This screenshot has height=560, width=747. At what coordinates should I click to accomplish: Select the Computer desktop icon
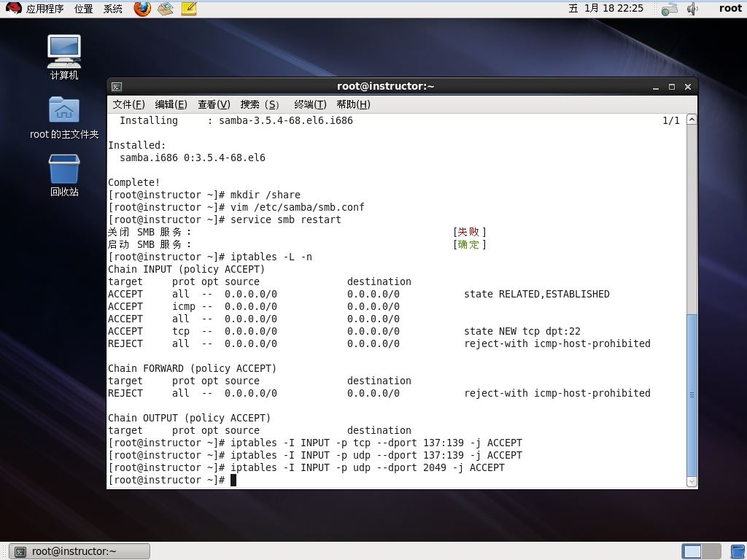coord(64,58)
